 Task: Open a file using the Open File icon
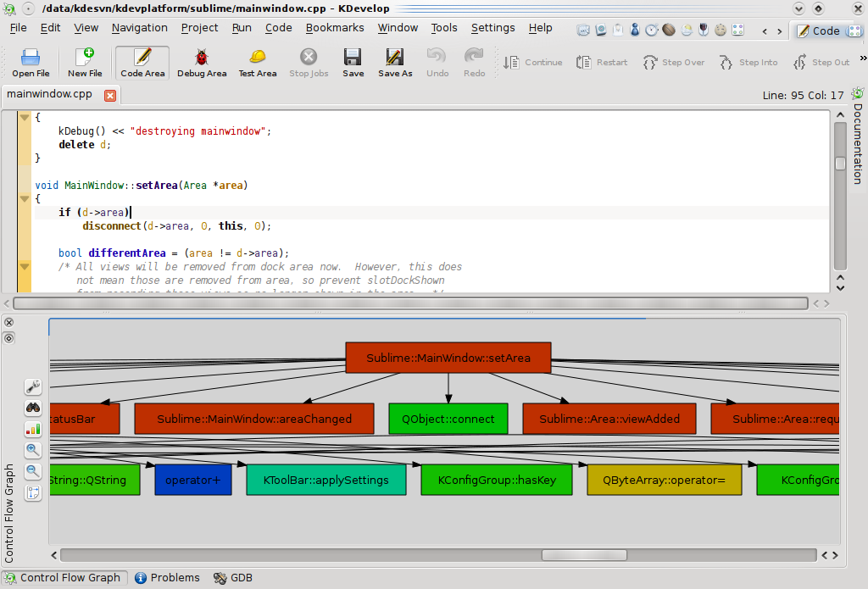tap(31, 63)
